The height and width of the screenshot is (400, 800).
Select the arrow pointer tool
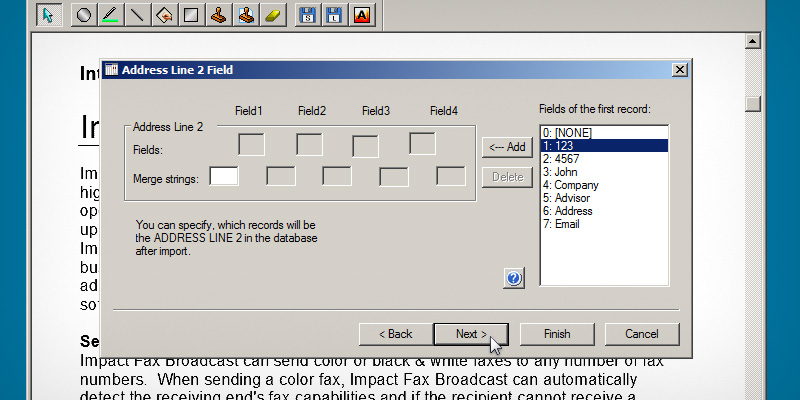tap(47, 15)
